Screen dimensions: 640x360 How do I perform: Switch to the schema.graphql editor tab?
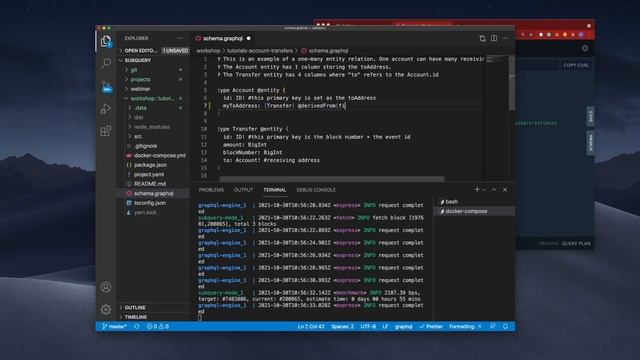[223, 38]
